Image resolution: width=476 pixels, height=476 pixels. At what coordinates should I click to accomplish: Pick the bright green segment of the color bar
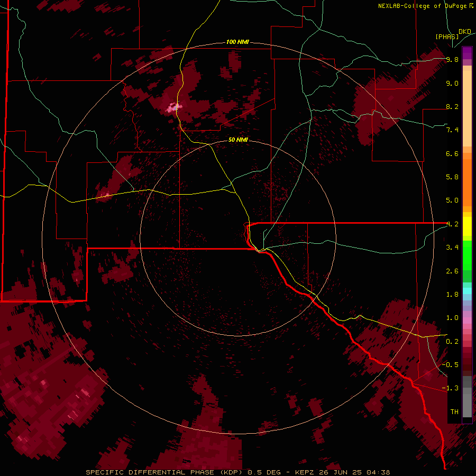click(x=467, y=258)
